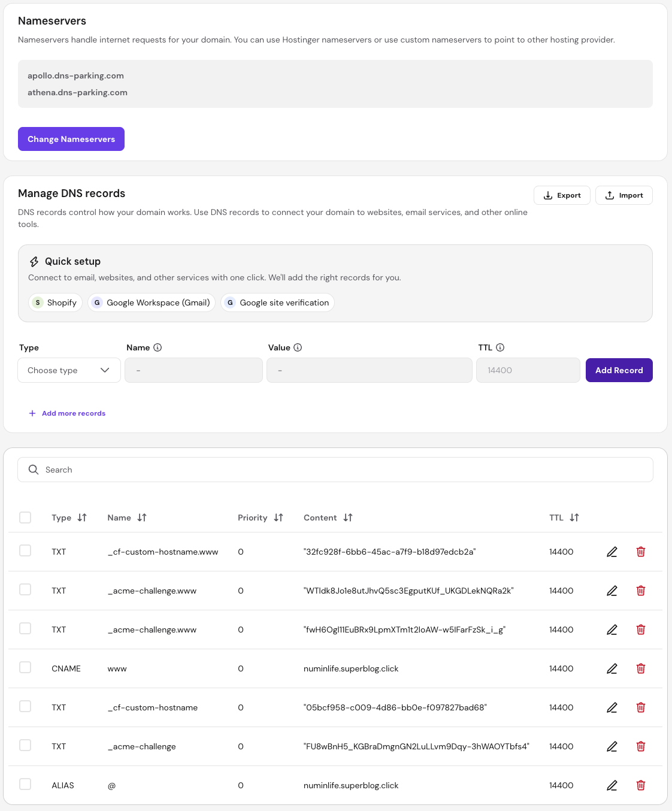
Task: Edit the TXT record starting with fwH6Og
Action: click(x=612, y=630)
